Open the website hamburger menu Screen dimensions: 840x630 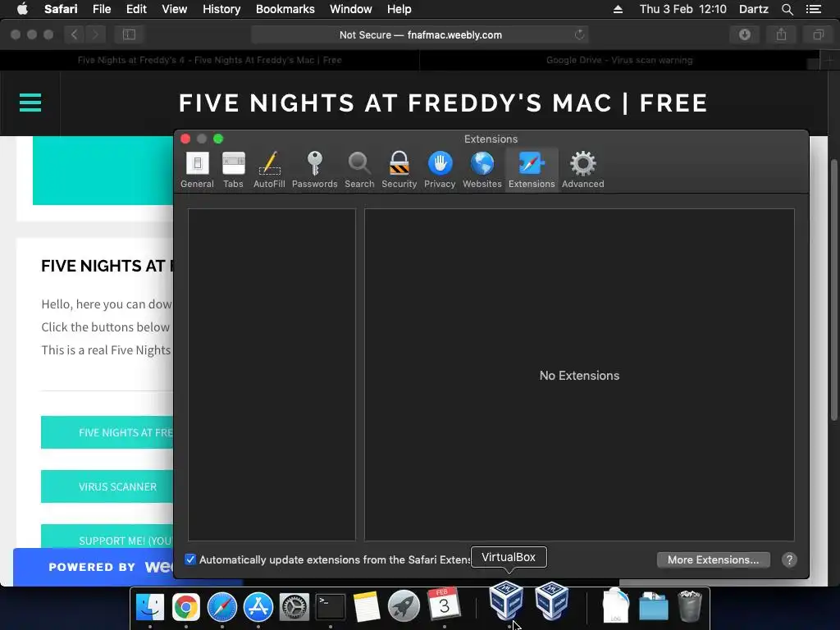pos(30,103)
